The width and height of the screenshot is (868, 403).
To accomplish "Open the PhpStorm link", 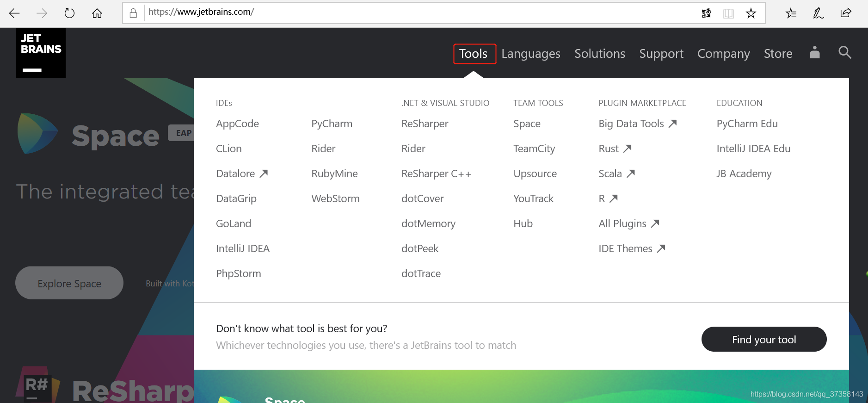I will pyautogui.click(x=239, y=273).
